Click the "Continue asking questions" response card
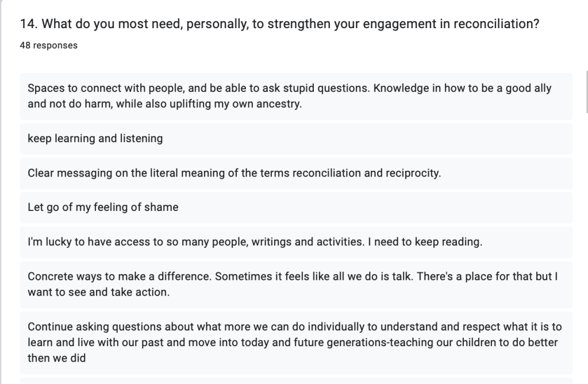This screenshot has height=384, width=588. click(295, 342)
